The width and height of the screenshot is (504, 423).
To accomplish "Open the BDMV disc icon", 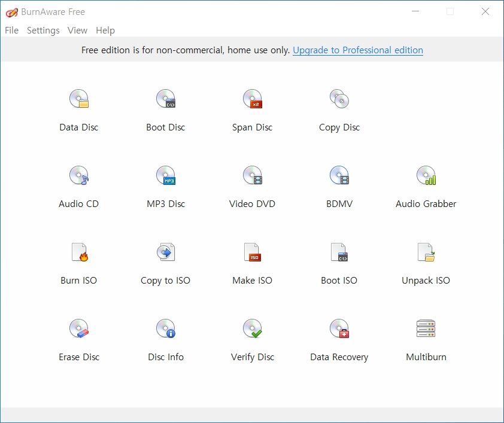I will 339,175.
